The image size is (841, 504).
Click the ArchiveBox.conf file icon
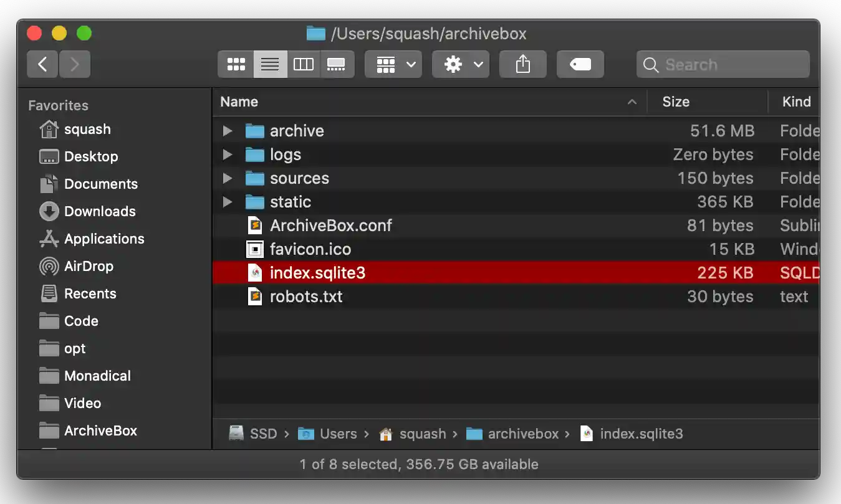(x=255, y=226)
